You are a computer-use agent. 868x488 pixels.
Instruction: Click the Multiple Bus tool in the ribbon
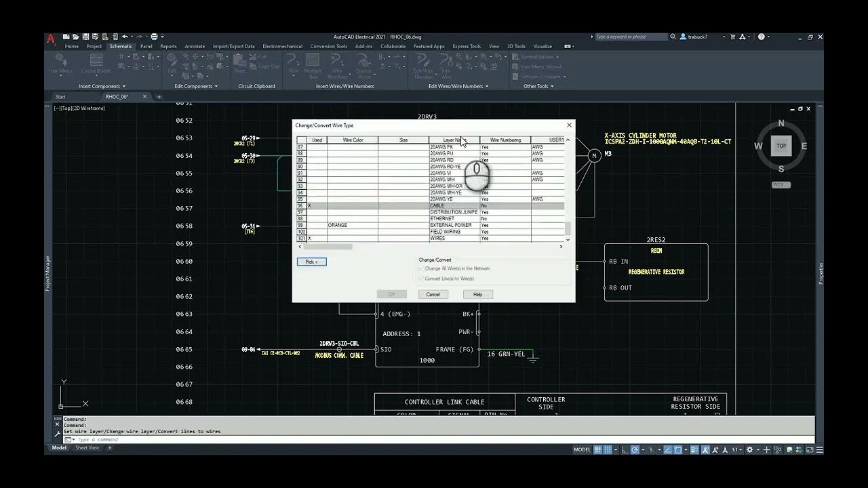click(313, 64)
